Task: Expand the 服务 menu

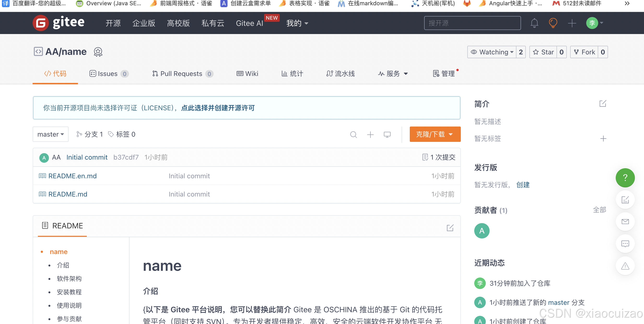Action: click(393, 74)
